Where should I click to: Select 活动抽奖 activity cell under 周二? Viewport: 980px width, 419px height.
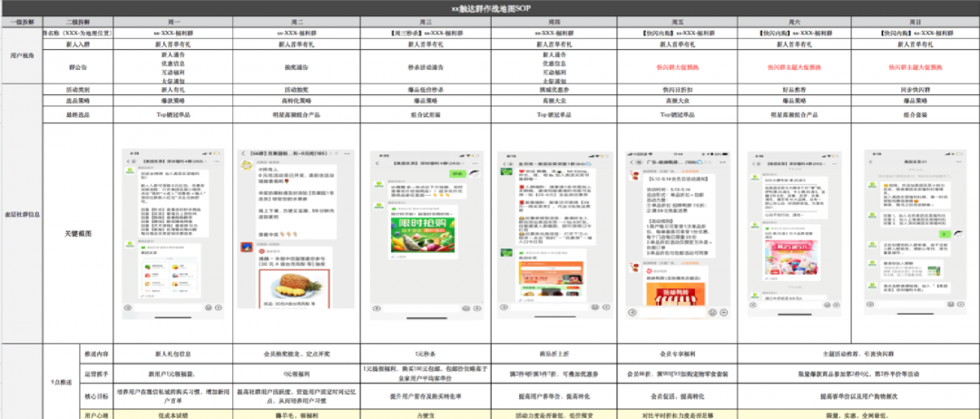[296, 90]
